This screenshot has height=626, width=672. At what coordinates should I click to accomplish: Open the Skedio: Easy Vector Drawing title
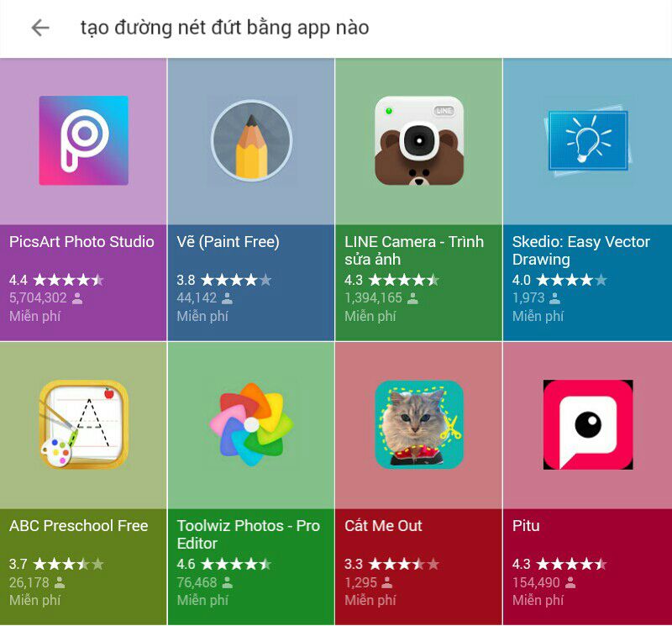point(581,250)
